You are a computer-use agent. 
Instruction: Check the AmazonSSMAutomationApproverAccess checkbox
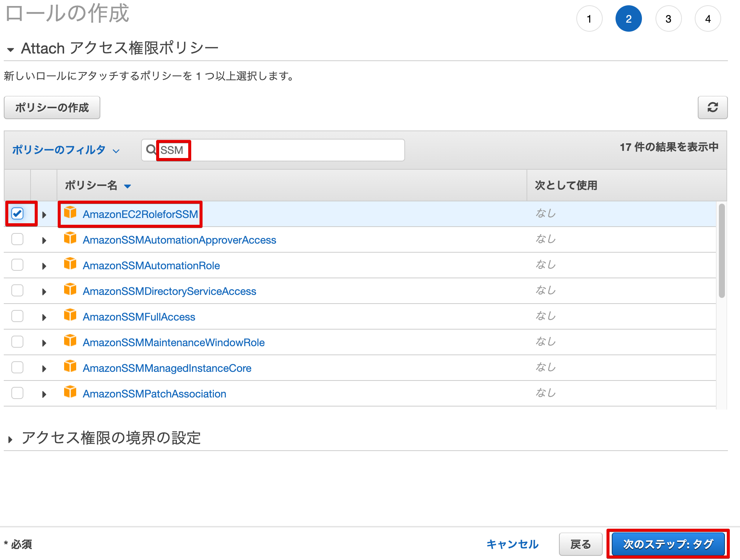point(17,239)
